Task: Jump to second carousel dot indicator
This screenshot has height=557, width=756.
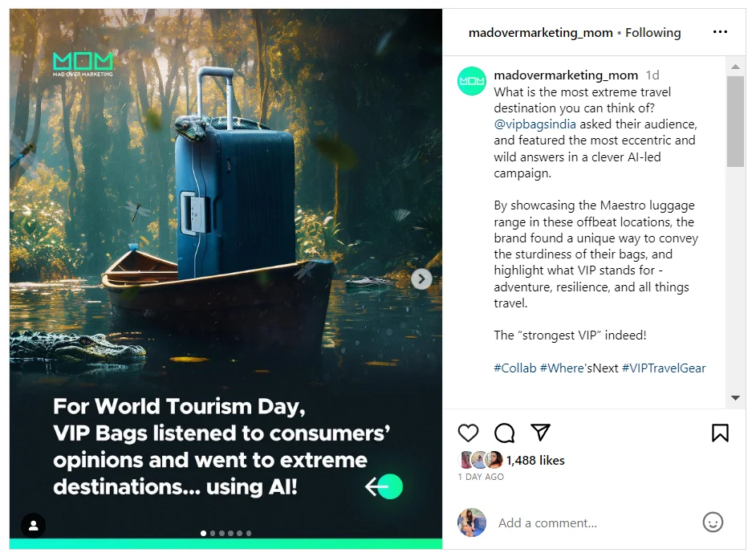Action: tap(213, 534)
